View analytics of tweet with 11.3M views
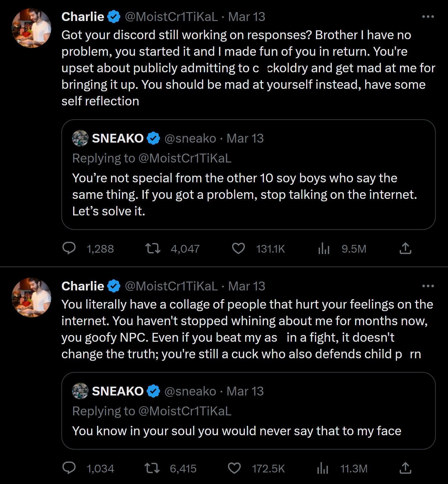The width and height of the screenshot is (448, 484). 323,468
